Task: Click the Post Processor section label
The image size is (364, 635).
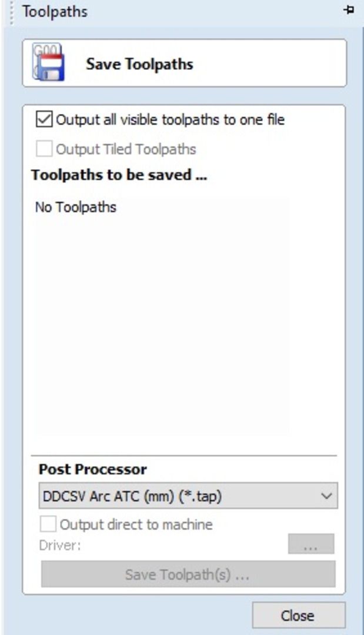Action: [x=93, y=469]
